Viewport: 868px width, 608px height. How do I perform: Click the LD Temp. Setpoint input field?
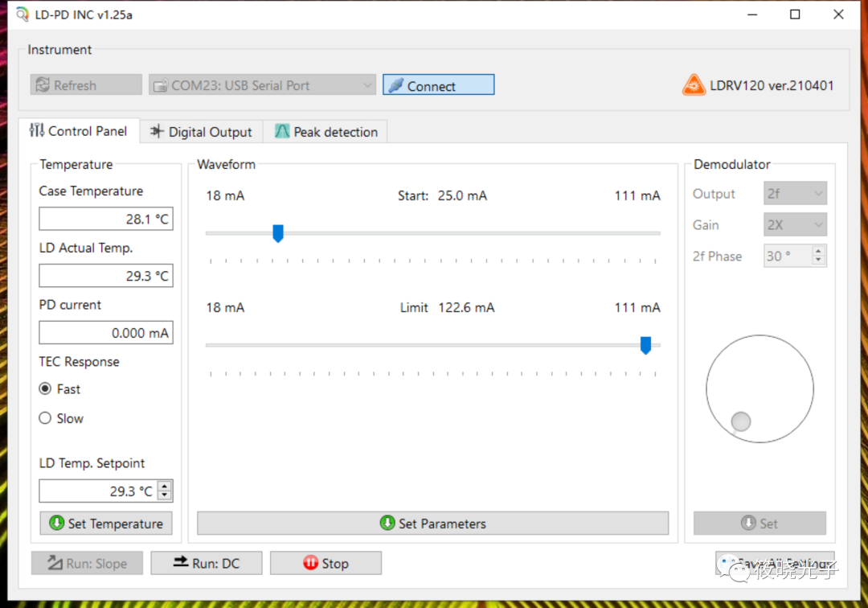click(x=97, y=491)
